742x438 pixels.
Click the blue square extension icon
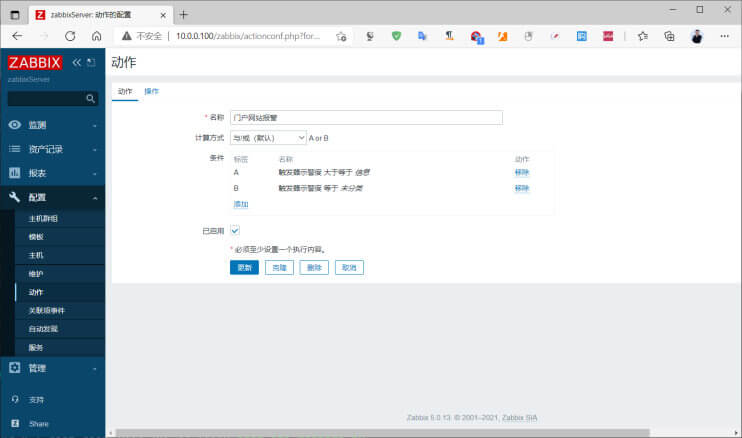[x=582, y=36]
